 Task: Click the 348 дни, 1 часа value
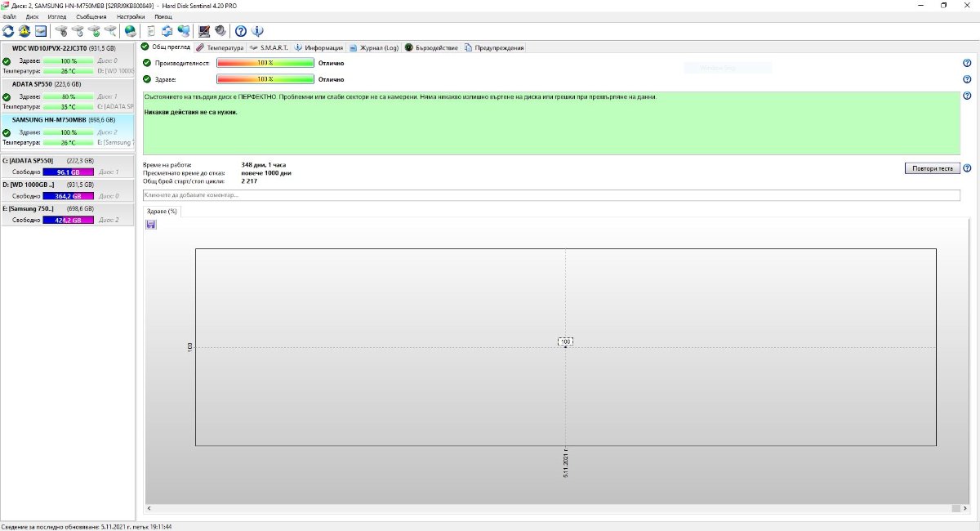[264, 165]
